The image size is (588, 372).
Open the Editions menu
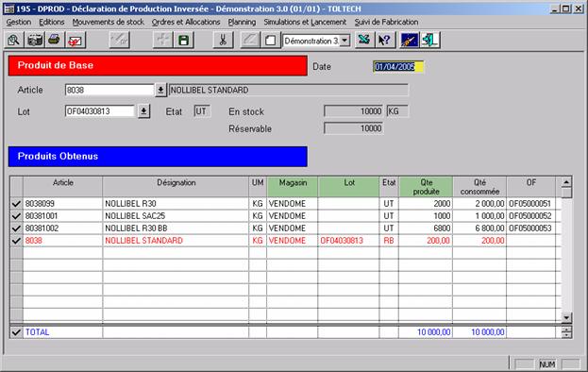pos(52,22)
